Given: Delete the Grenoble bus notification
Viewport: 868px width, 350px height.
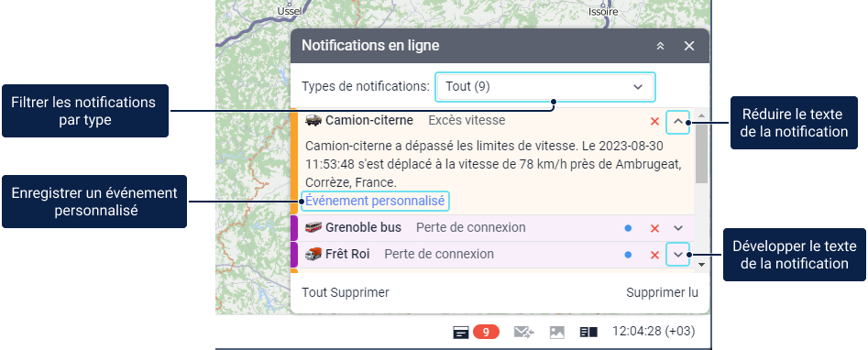Looking at the screenshot, I should tap(654, 228).
